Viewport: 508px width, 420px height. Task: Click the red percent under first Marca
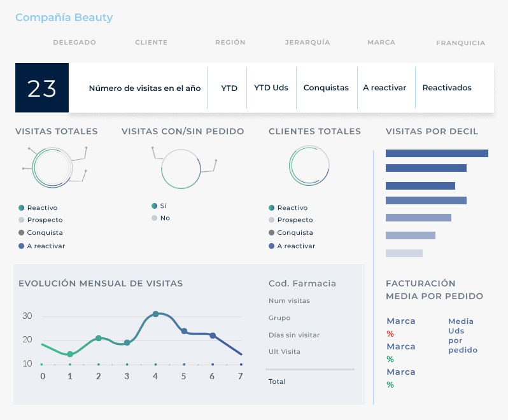(x=390, y=334)
